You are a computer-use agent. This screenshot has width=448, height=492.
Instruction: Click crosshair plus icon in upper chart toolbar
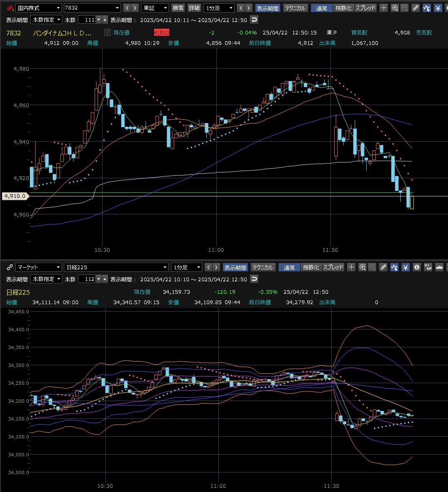(384, 8)
